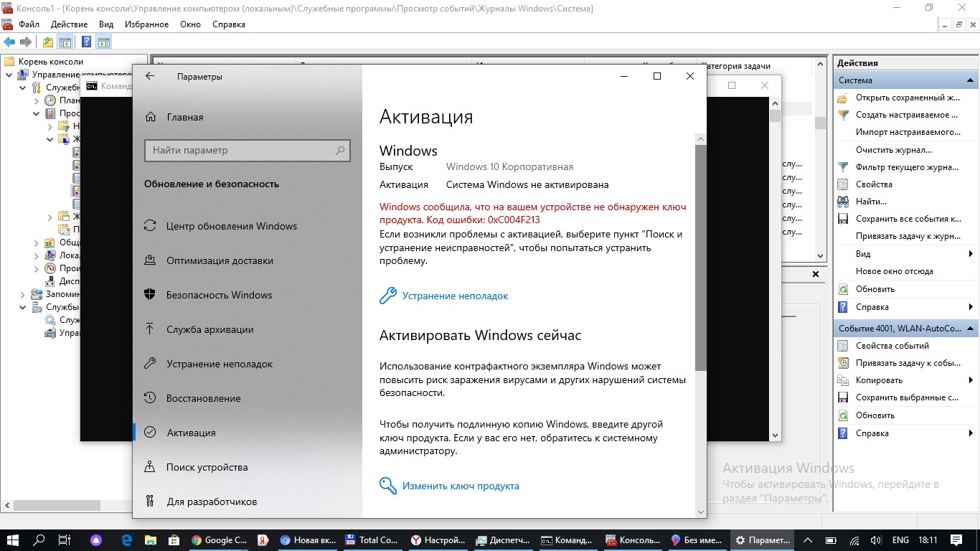Collapse Служебные программы tree node
The image size is (980, 551).
(22, 88)
